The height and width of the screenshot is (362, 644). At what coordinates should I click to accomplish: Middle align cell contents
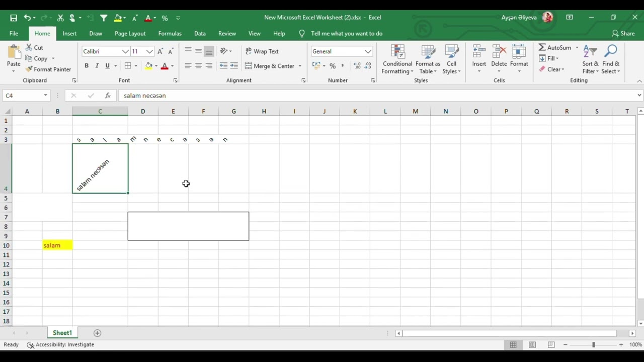coord(198,51)
